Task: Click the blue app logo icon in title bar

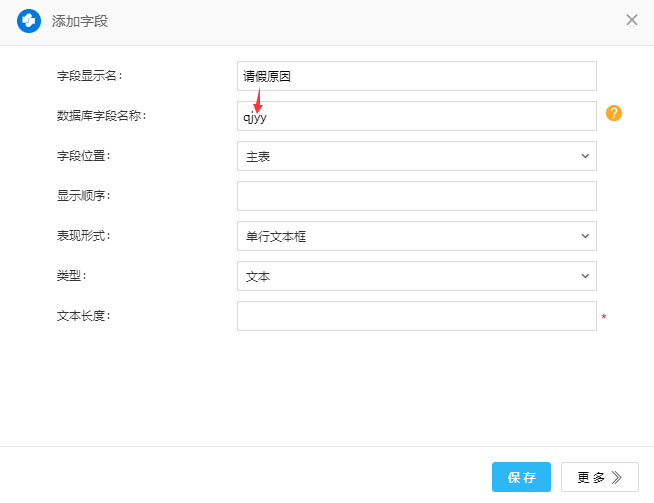Action: click(29, 20)
